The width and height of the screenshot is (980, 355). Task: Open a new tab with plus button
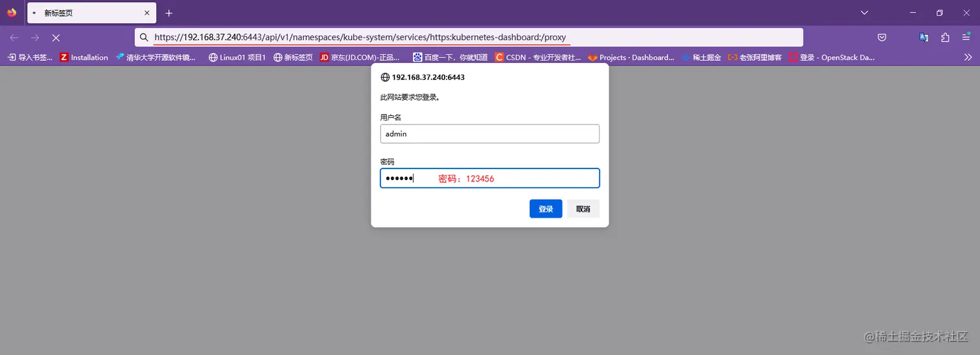(x=169, y=13)
